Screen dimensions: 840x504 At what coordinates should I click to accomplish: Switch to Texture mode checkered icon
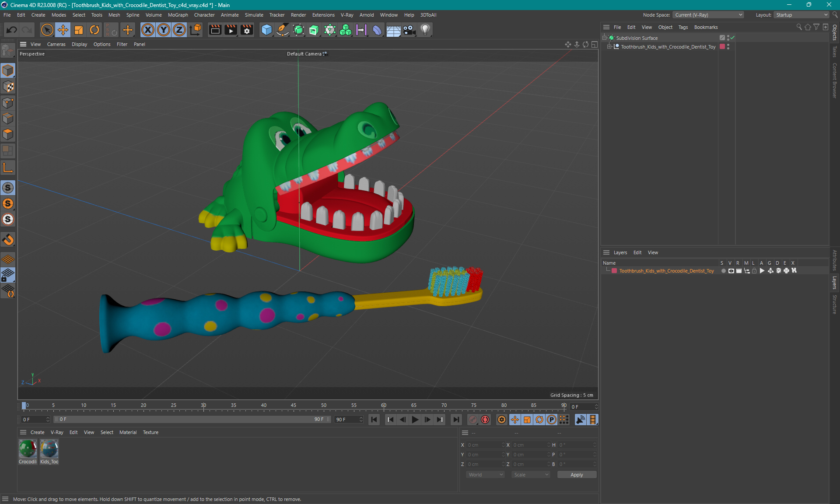[8, 87]
